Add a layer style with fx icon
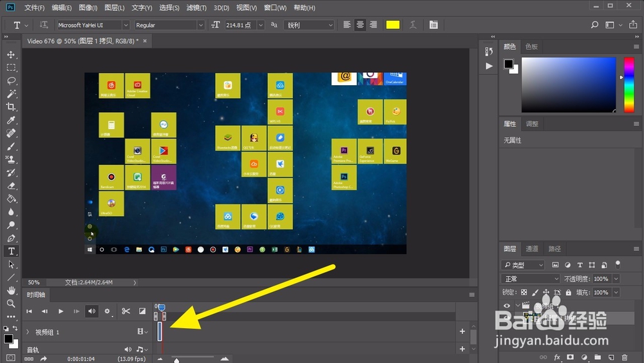This screenshot has height=363, width=644. (x=557, y=357)
